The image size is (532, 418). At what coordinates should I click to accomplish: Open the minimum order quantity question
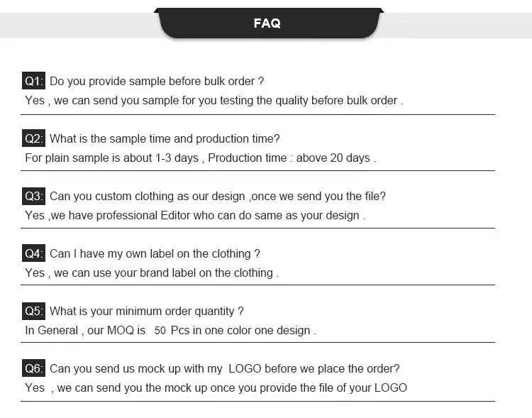click(147, 312)
